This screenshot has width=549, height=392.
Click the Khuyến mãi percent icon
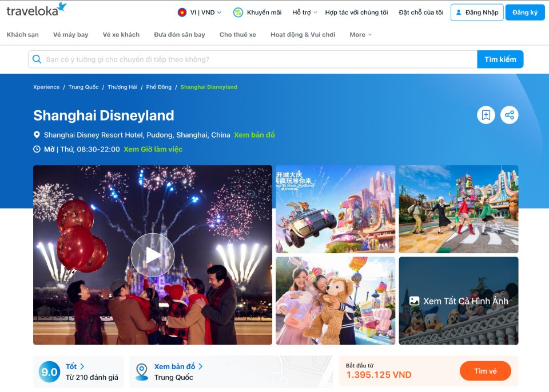[238, 13]
